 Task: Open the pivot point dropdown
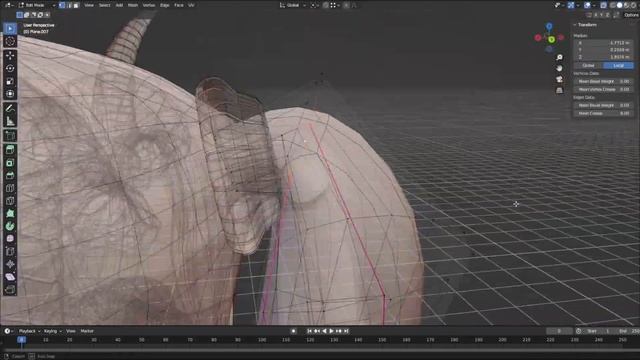315,5
